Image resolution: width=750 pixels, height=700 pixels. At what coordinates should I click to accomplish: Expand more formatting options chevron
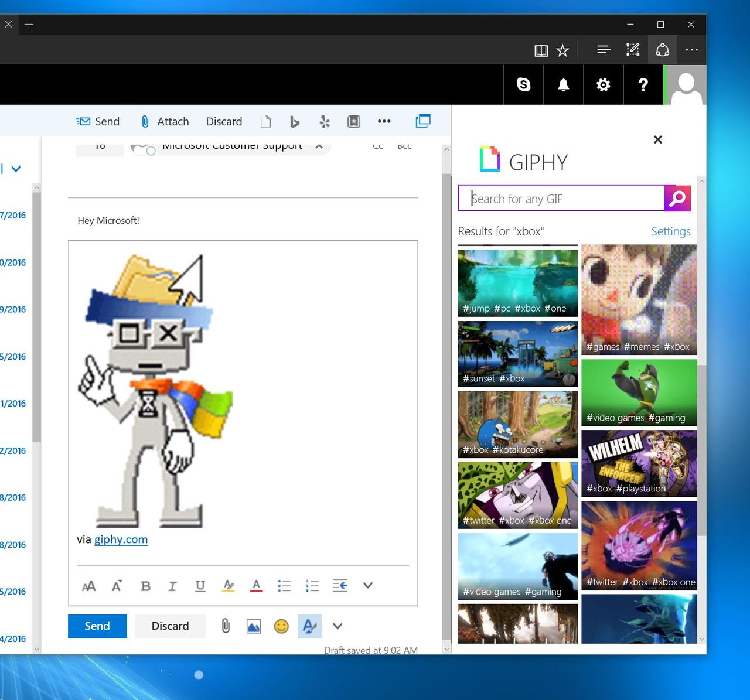point(368,585)
